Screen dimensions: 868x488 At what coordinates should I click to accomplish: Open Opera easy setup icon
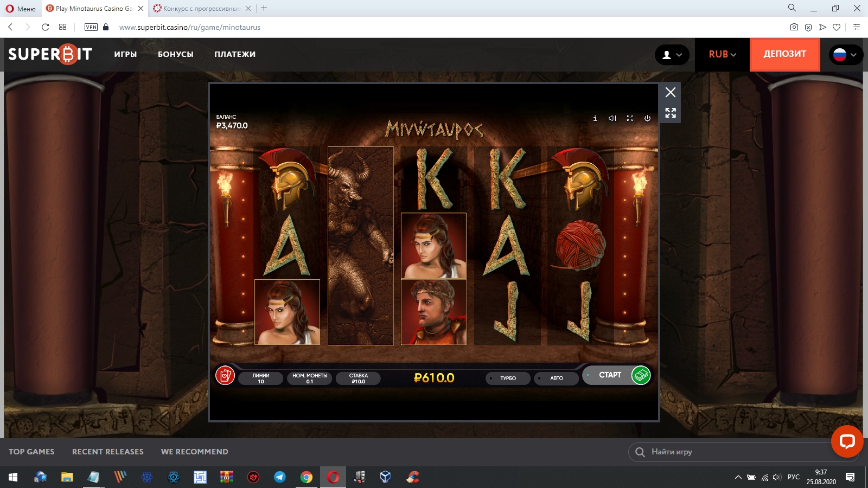857,27
